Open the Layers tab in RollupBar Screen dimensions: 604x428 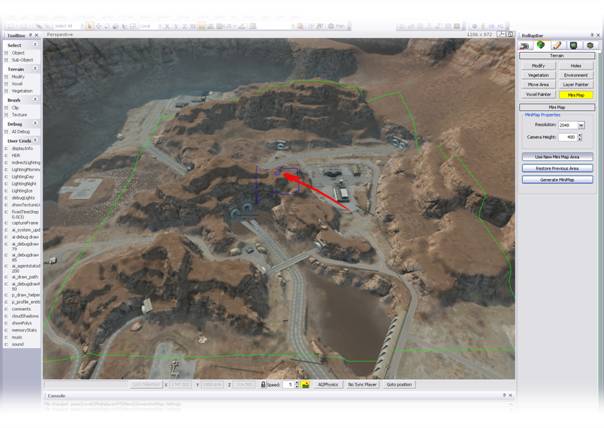590,45
